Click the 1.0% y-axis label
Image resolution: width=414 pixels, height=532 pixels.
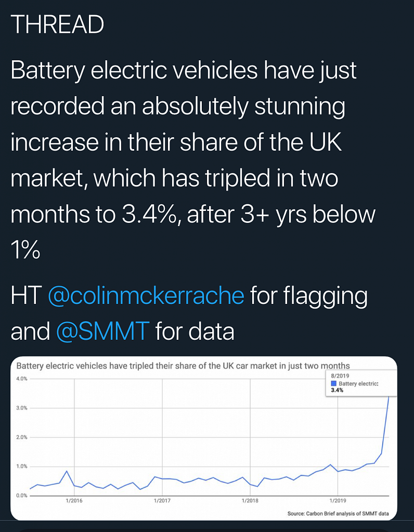click(x=22, y=466)
